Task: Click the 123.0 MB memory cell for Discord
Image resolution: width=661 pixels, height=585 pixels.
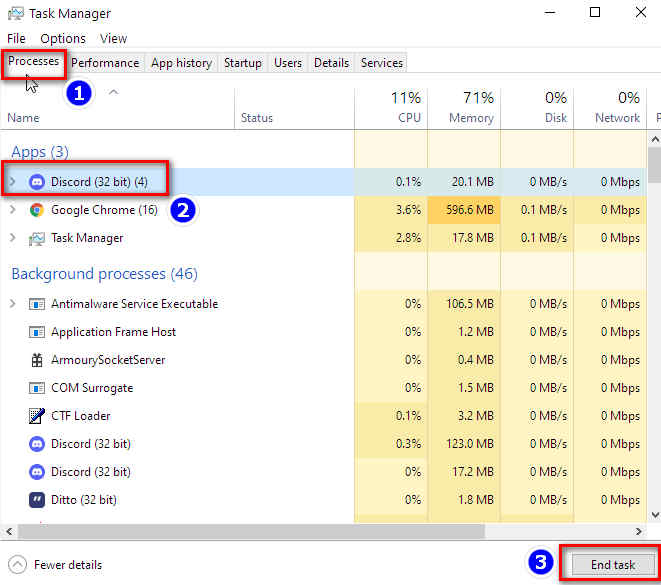Action: click(464, 444)
